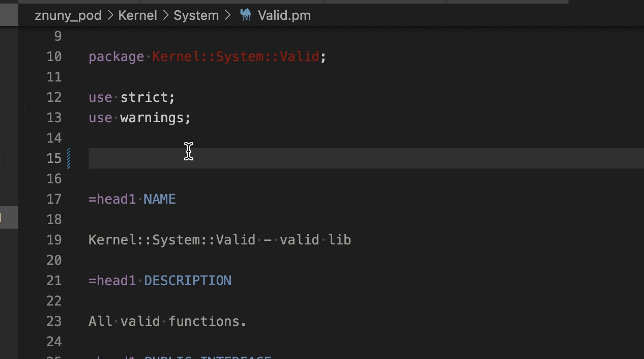Open the Kernel breadcrumb segment
The height and width of the screenshot is (359, 644).
(x=137, y=15)
